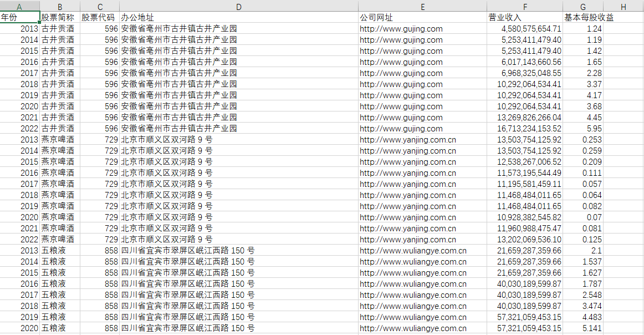The image size is (644, 335).
Task: Select the office address in 2013 燕京啤酒 row
Action: 239,140
